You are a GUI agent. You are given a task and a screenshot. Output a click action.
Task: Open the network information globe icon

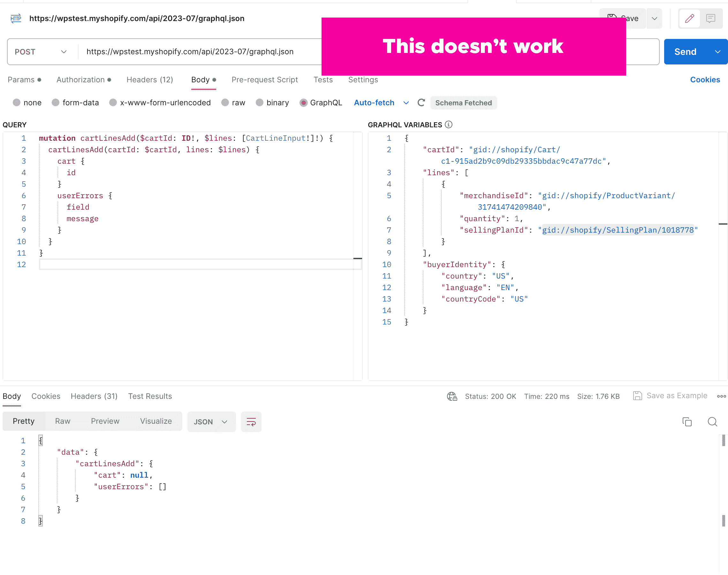coord(452,396)
